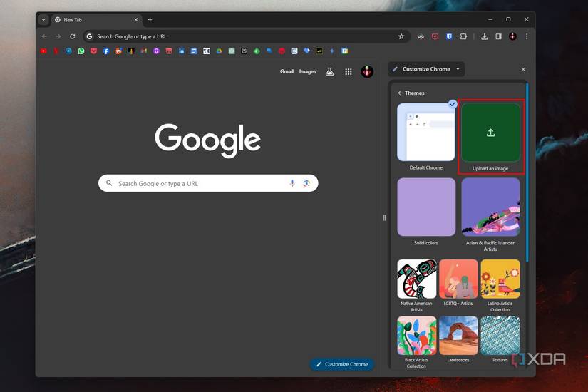Start a voice search with microphone
This screenshot has height=392, width=588.
(292, 183)
